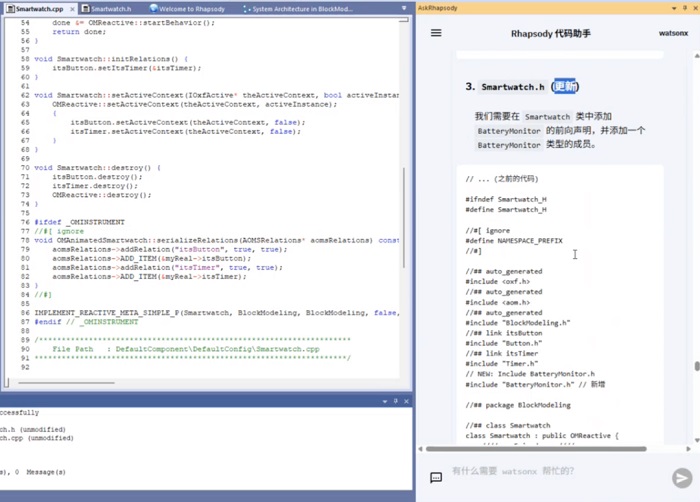The image size is (700, 502).
Task: Switch to the Smartwatch.h tab
Action: pyautogui.click(x=107, y=8)
